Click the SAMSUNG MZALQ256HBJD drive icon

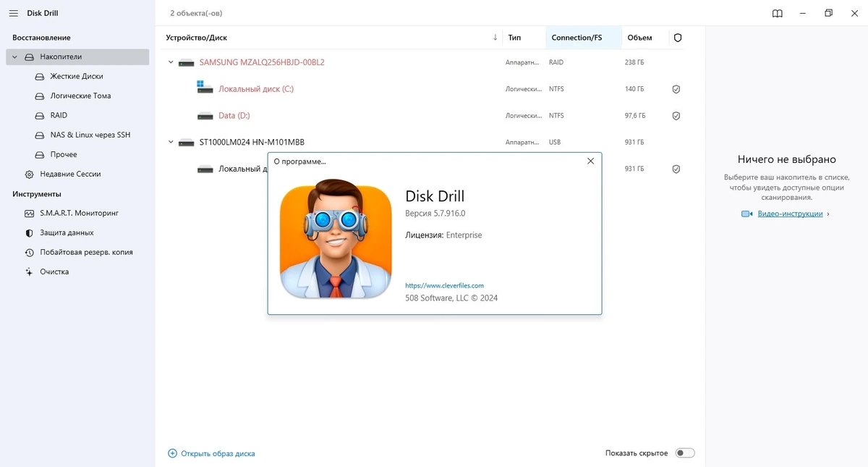click(187, 63)
